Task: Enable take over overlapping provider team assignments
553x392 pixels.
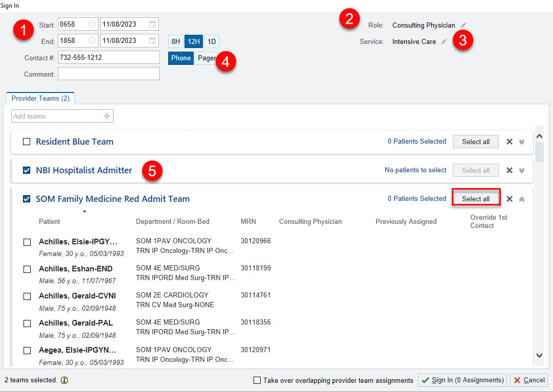Action: pyautogui.click(x=257, y=381)
